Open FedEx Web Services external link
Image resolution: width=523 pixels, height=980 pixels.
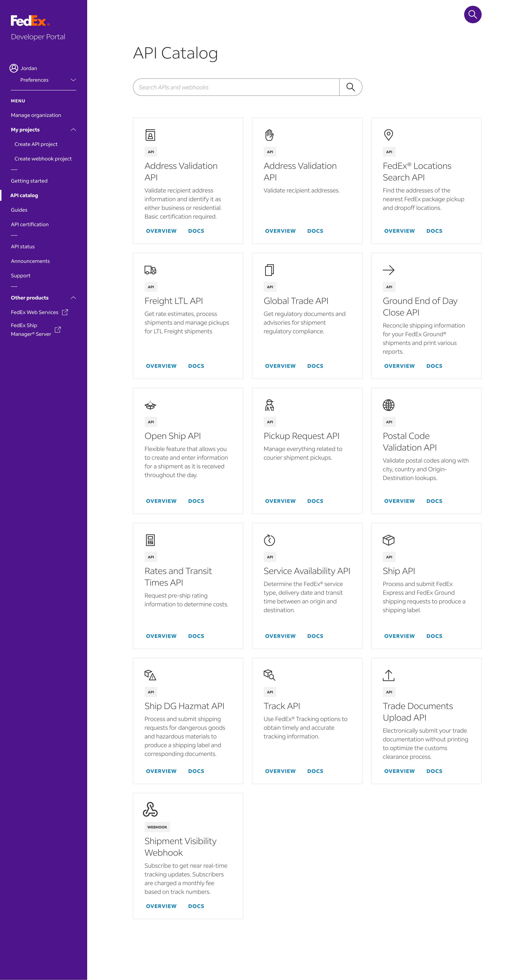tap(35, 312)
